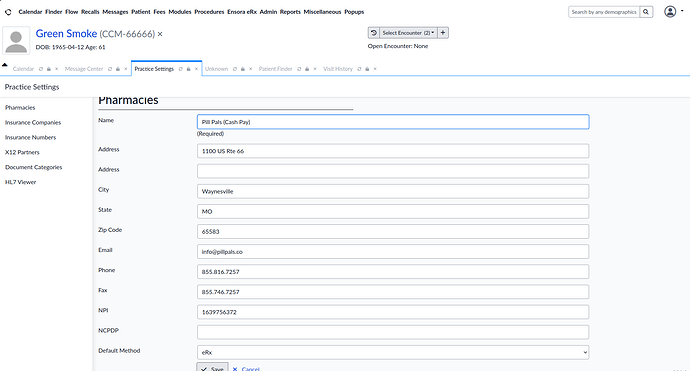Click the Phone field 855.816.7257
This screenshot has height=371, width=690.
(393, 272)
